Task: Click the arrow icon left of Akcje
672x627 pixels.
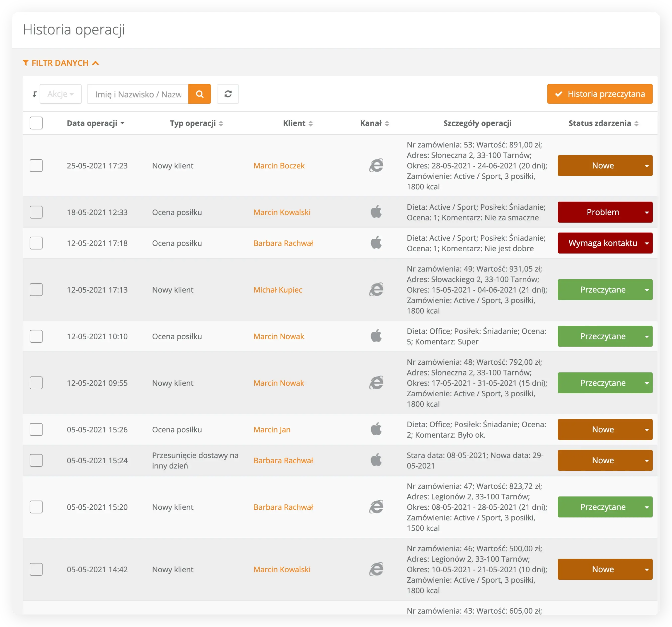Action: [x=35, y=94]
